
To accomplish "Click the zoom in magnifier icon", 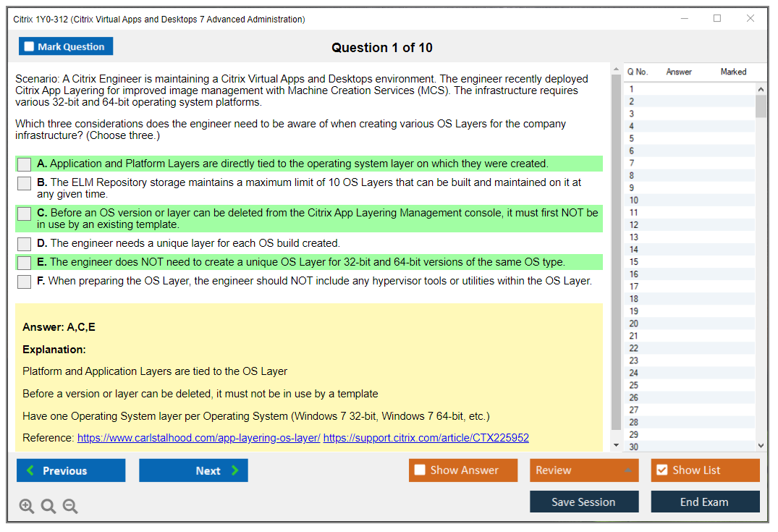I will [27, 507].
